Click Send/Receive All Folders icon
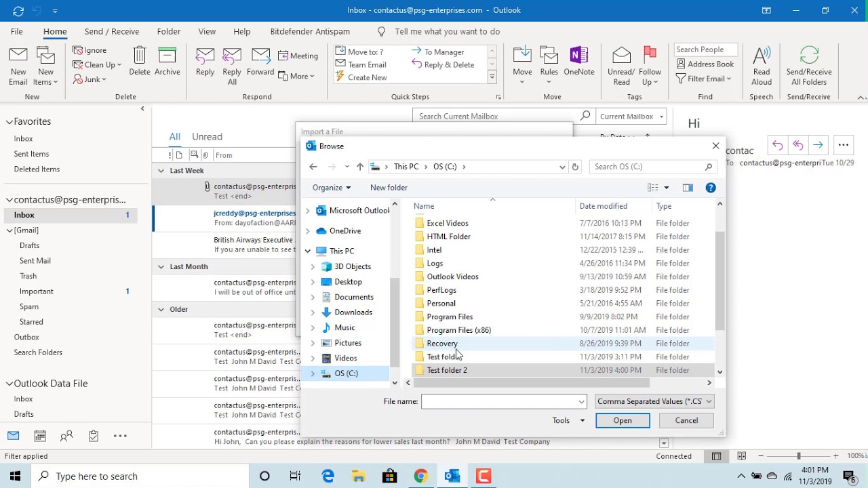Screen dimensions: 868x488 808,65
